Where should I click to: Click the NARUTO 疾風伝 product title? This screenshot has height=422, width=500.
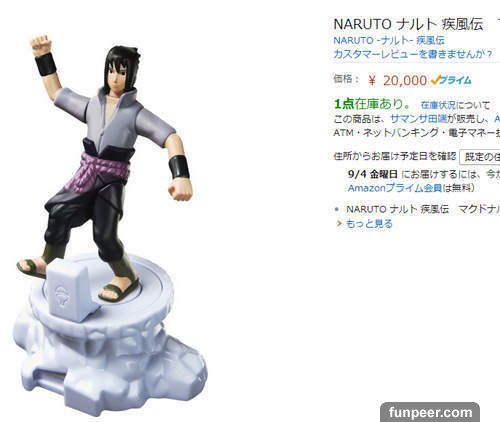tap(417, 24)
